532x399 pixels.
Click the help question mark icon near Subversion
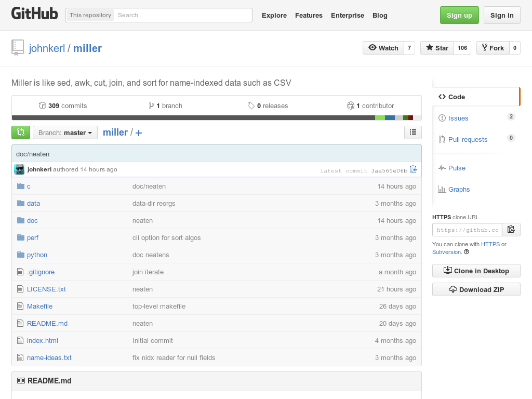point(467,252)
